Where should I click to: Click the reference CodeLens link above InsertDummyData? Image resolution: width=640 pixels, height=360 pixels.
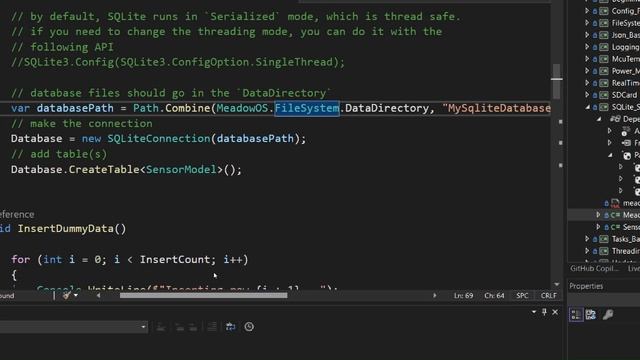coord(17,215)
